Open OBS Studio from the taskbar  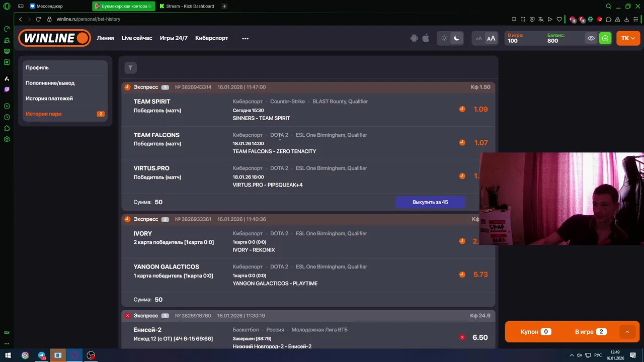pyautogui.click(x=91, y=355)
